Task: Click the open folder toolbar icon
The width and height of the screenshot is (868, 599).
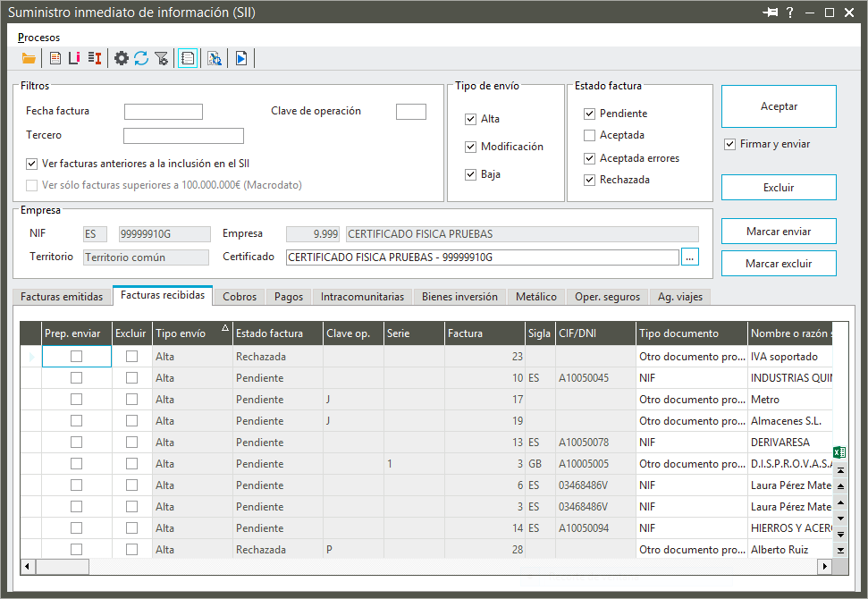Action: (x=29, y=58)
